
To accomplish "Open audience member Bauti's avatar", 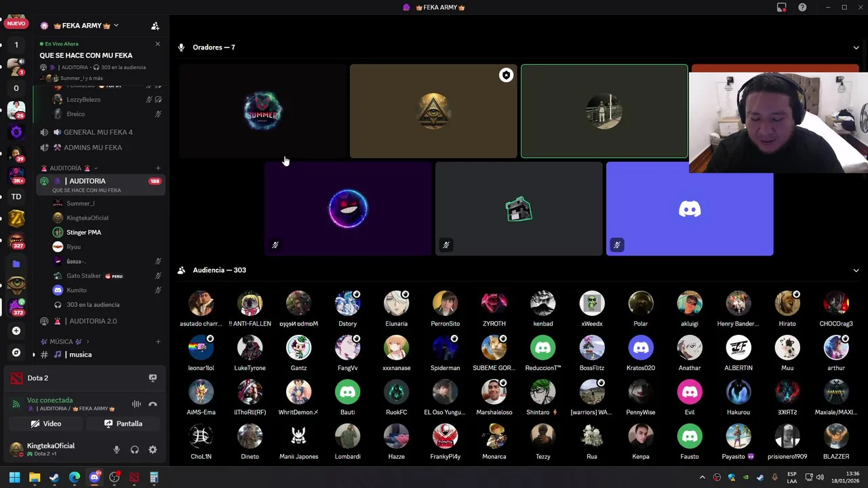I will coord(347,392).
